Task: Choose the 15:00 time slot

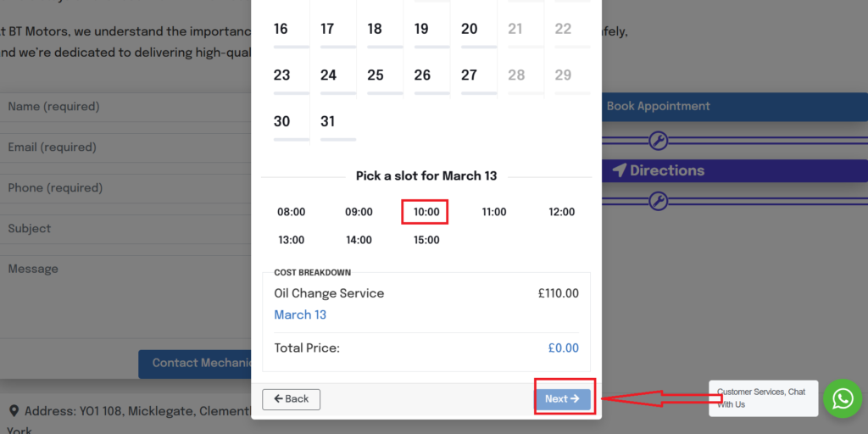Action: pyautogui.click(x=426, y=240)
